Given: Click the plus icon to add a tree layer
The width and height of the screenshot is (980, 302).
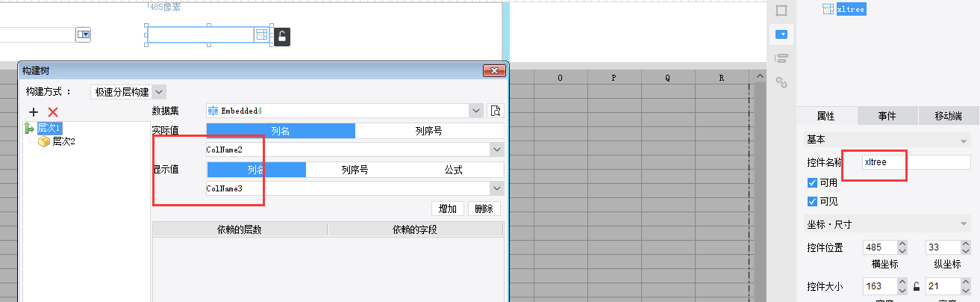Looking at the screenshot, I should [x=34, y=111].
